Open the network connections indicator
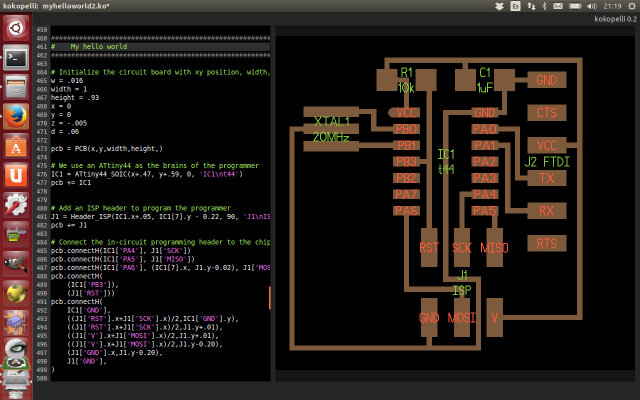The image size is (640, 400). [x=531, y=6]
